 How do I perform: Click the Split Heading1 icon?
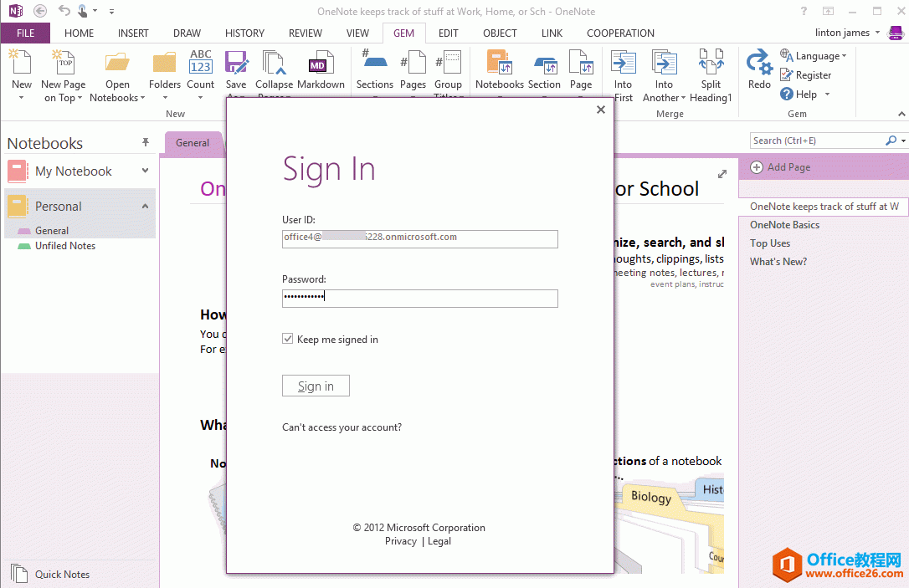tap(711, 71)
